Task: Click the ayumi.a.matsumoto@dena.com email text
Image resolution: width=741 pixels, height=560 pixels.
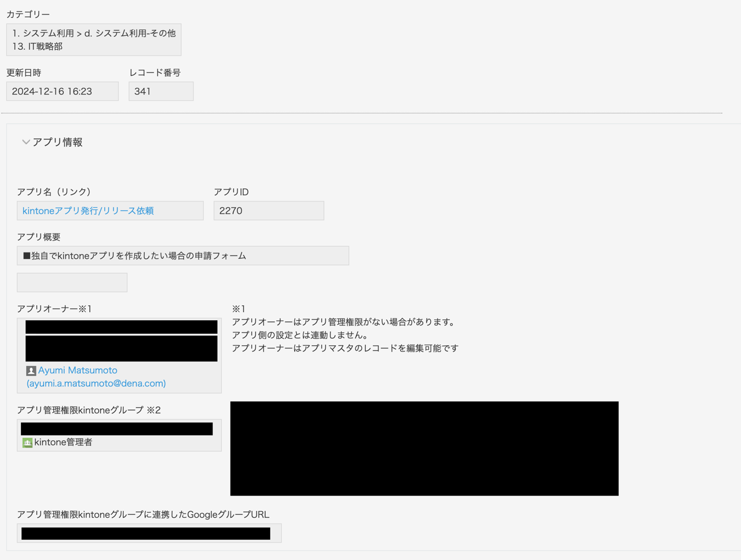Action: [x=96, y=383]
